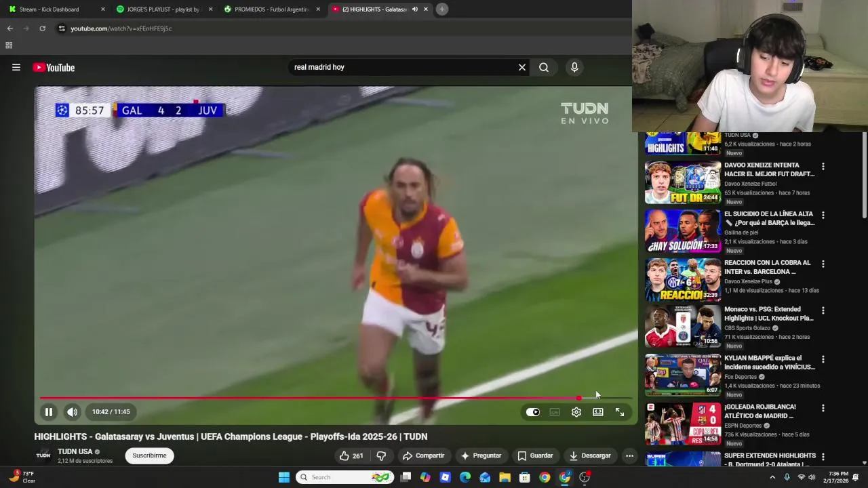The image size is (868, 488).
Task: Open Windows Start menu
Action: click(x=284, y=477)
